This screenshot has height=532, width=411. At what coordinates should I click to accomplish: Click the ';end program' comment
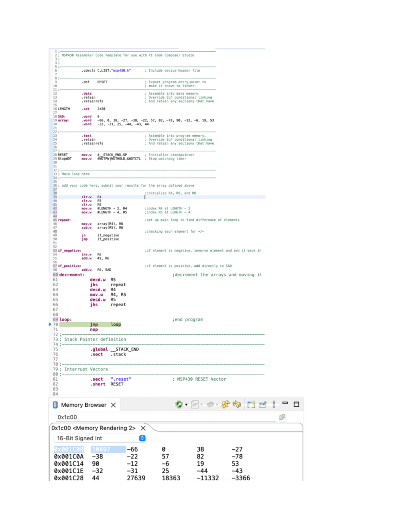(x=188, y=320)
